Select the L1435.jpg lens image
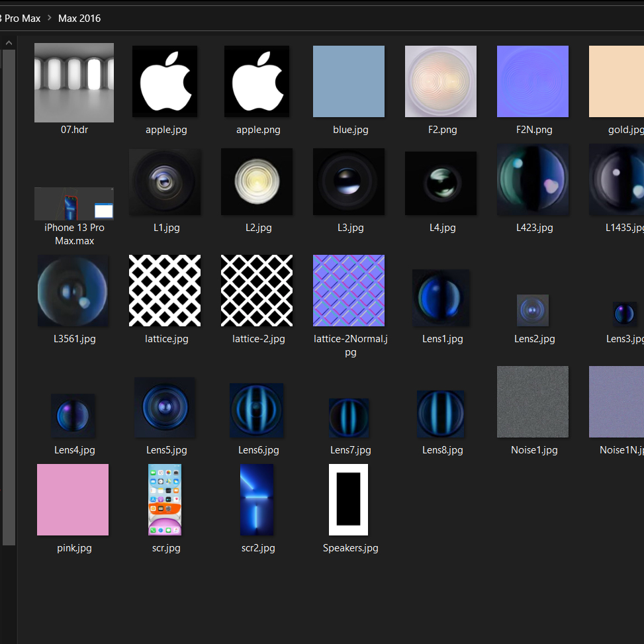The width and height of the screenshot is (644, 644). 616,179
